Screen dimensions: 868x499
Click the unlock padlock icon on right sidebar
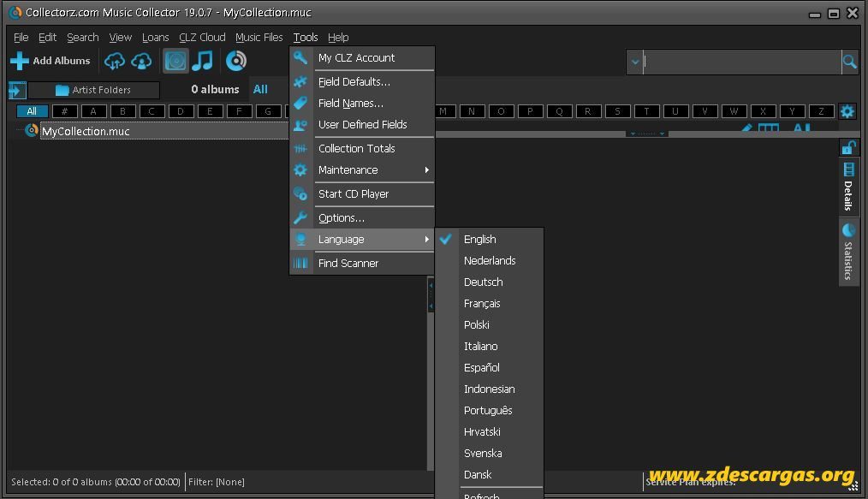tap(848, 148)
